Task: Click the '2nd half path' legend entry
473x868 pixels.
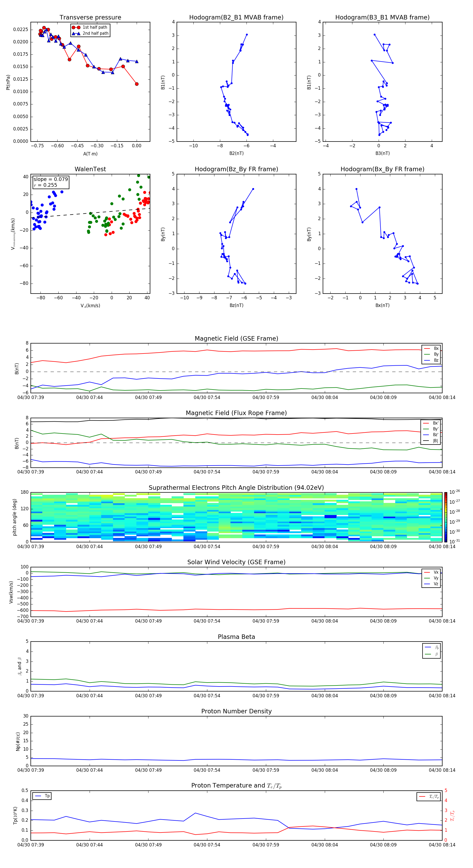Action: [90, 33]
